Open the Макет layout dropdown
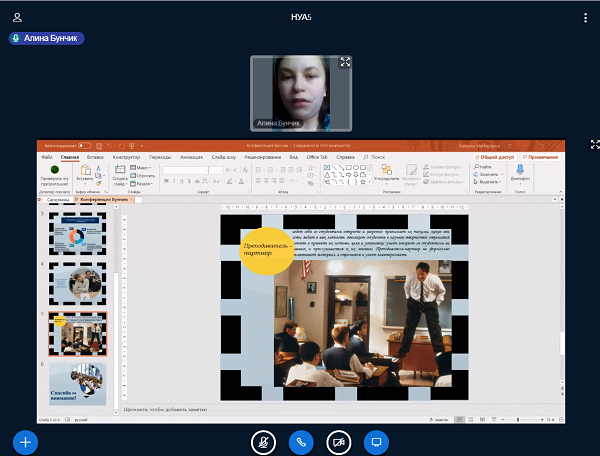Screen dimensions: 600x456 coord(140,168)
